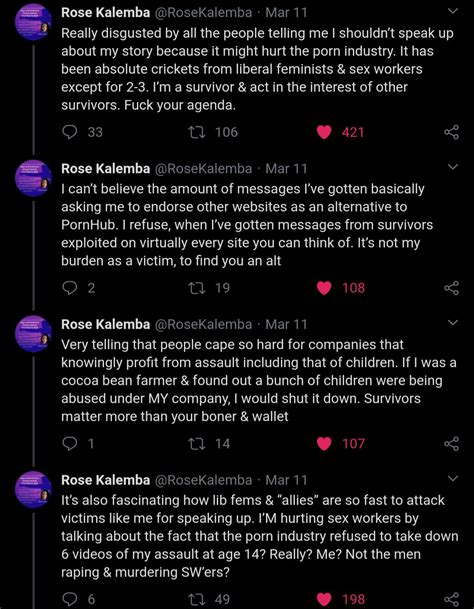The width and height of the screenshot is (474, 609).
Task: Reply to the 'lib fems' tweet
Action: pos(70,599)
